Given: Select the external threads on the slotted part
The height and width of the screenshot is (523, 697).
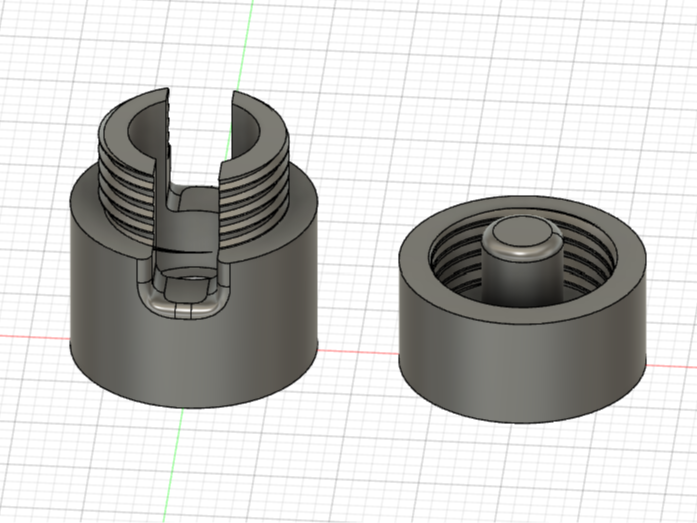Looking at the screenshot, I should [253, 202].
